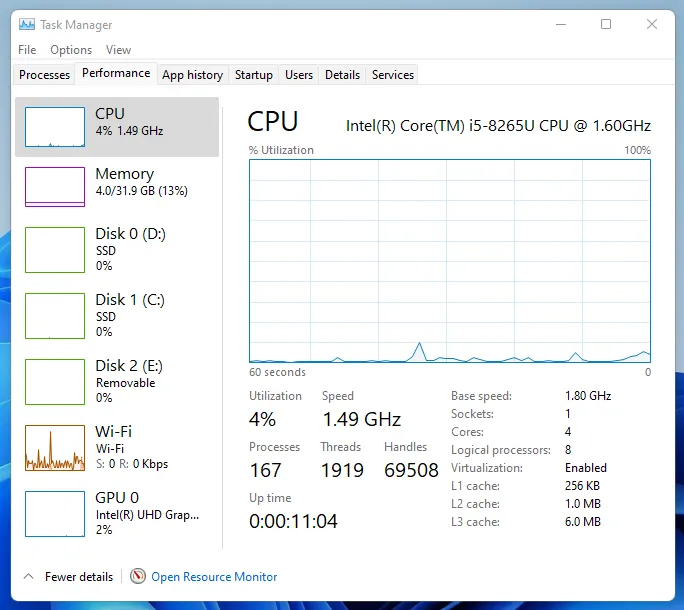Switch to the Details tab

(x=342, y=75)
